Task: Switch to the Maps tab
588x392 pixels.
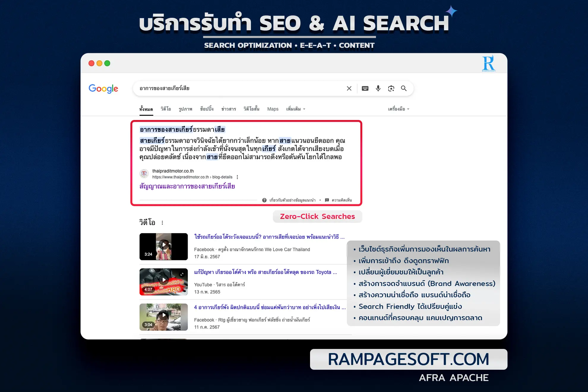Action: pyautogui.click(x=273, y=109)
